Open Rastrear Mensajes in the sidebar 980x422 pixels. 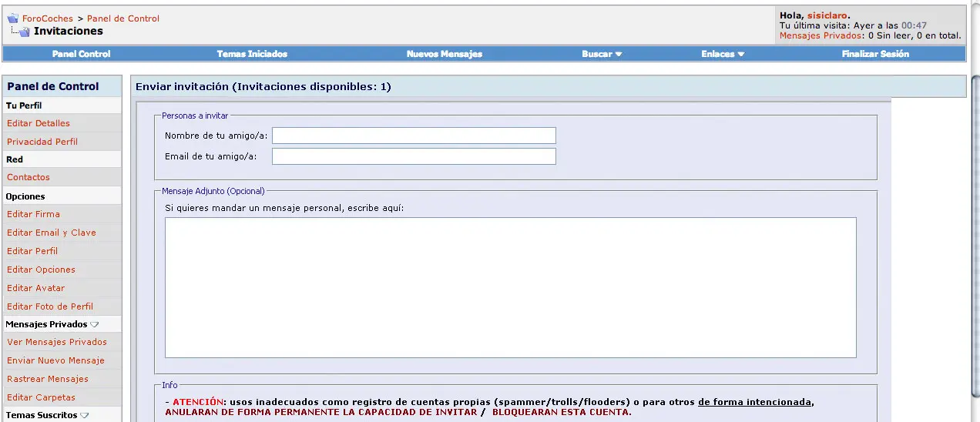pyautogui.click(x=48, y=379)
